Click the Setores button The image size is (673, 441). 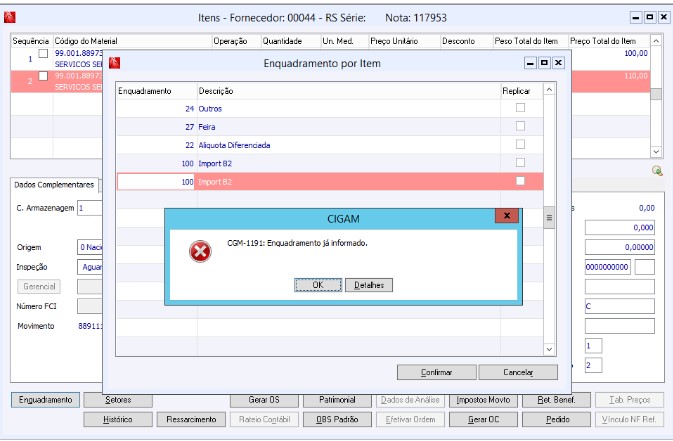(x=118, y=400)
